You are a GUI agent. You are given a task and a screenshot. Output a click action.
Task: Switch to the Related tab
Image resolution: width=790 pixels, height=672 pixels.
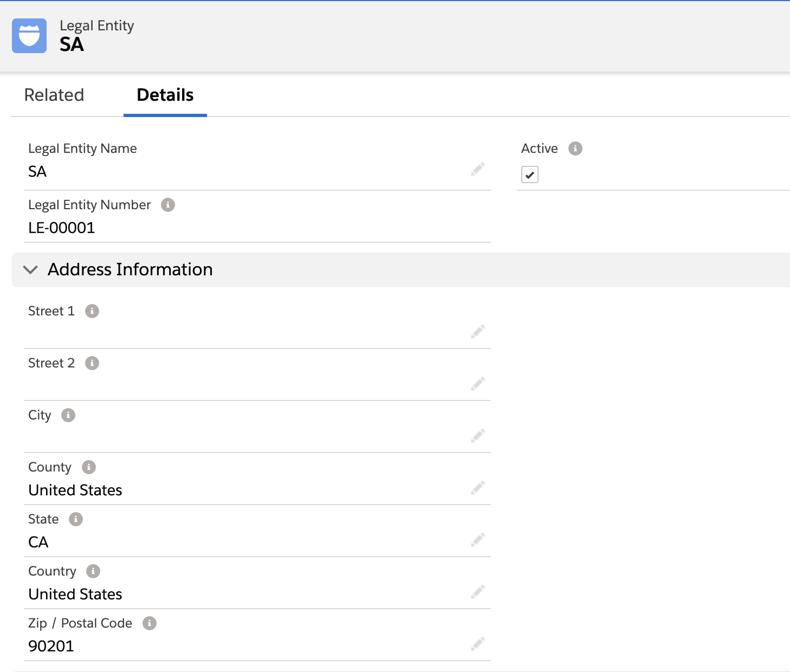(54, 95)
